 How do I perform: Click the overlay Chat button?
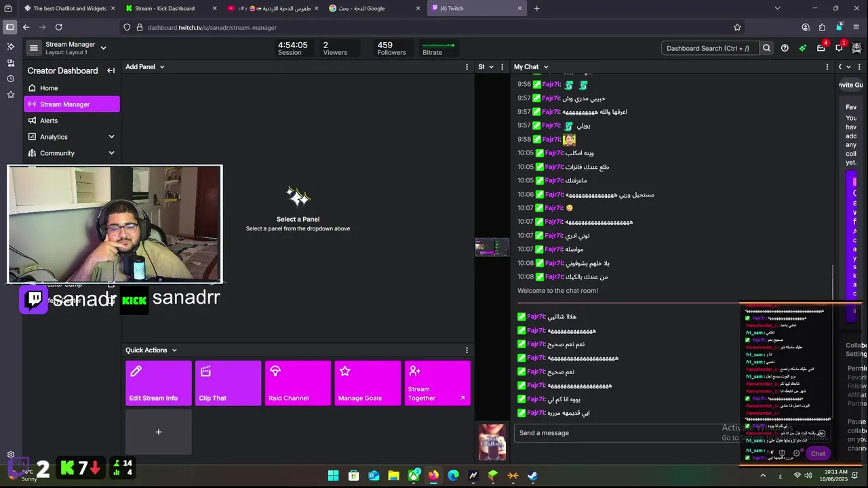coord(818,453)
